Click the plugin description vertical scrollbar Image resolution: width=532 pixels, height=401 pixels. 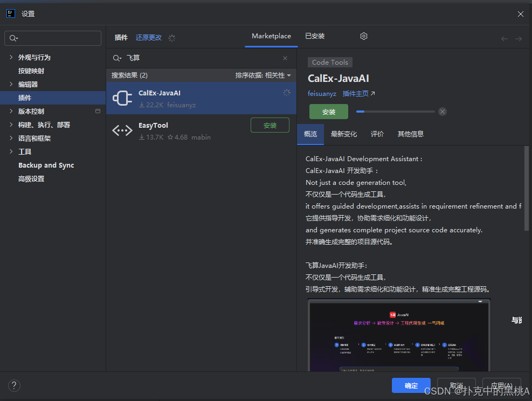(x=526, y=188)
